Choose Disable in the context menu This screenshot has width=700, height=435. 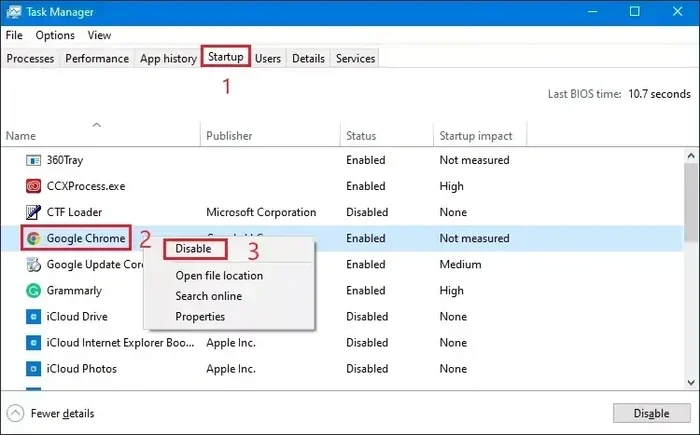pyautogui.click(x=193, y=249)
